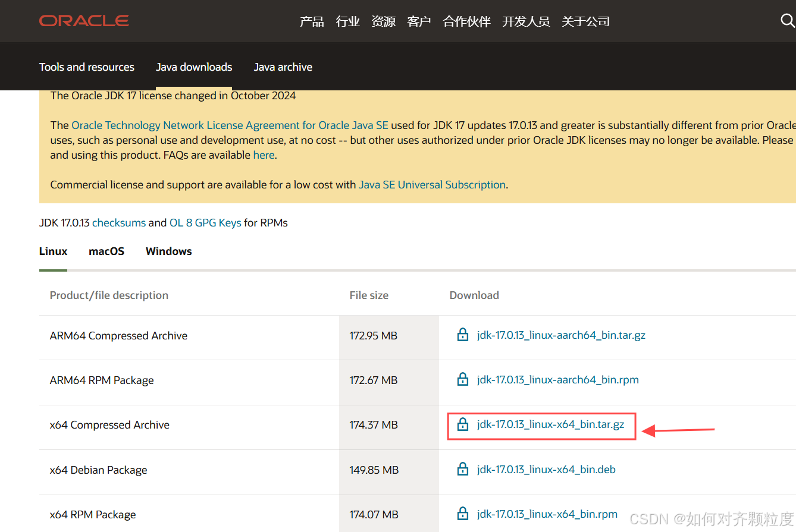Go to the Java archive tab
The height and width of the screenshot is (532, 796).
(283, 67)
